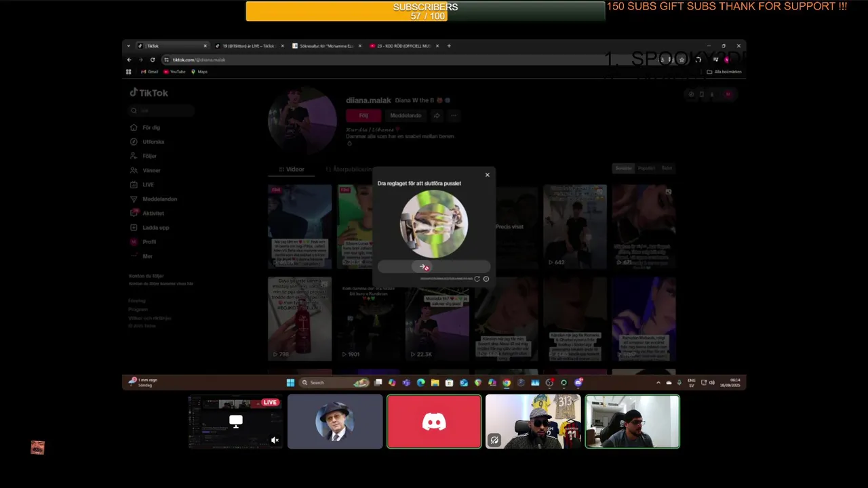Open the profile more options button
Screen dimensions: 868x488
454,115
